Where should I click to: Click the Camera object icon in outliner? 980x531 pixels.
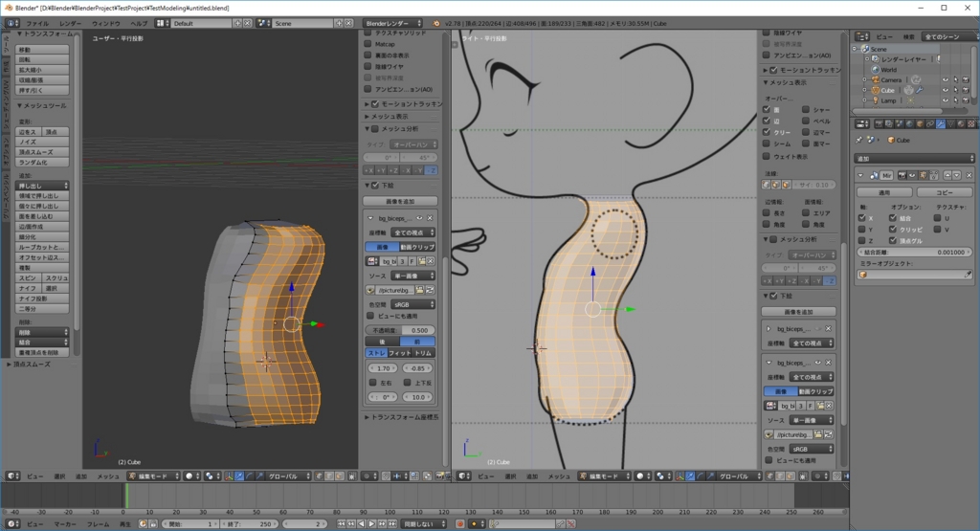[x=875, y=80]
